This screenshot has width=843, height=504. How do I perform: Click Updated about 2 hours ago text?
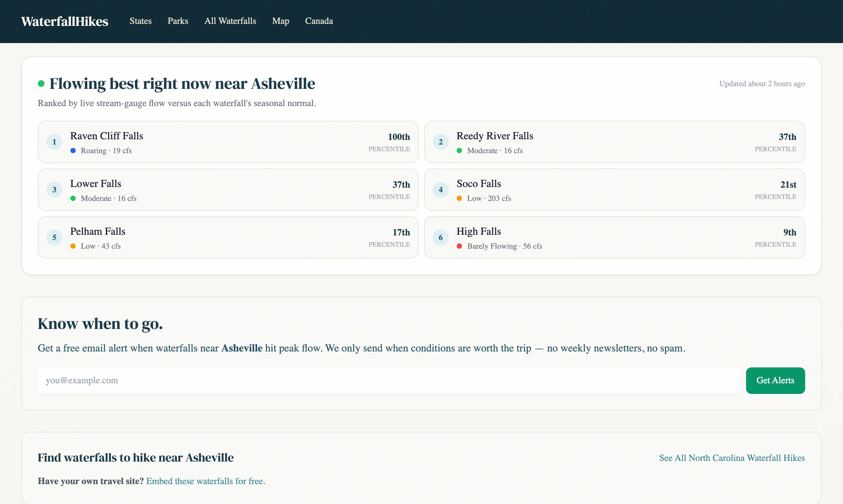762,84
